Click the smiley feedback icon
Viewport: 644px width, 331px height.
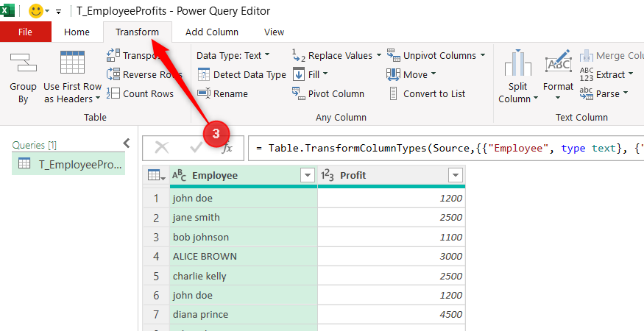pyautogui.click(x=36, y=11)
